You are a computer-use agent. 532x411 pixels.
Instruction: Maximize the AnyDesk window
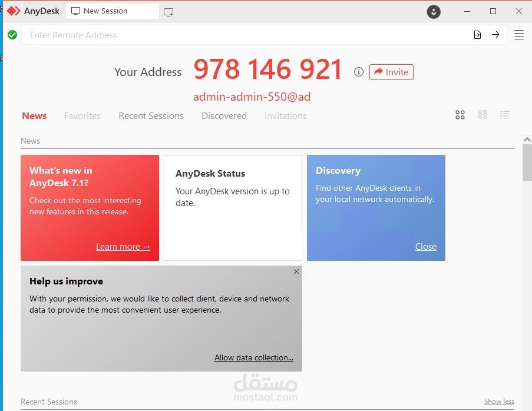coord(493,11)
